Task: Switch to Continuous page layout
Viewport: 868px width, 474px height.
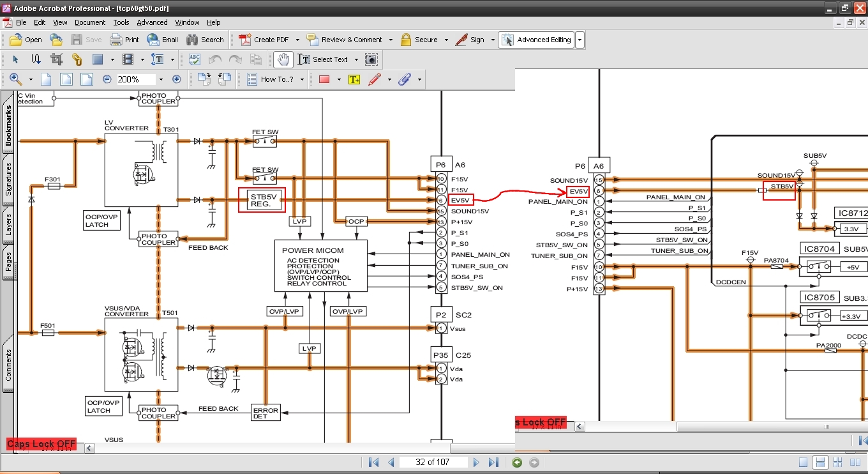Action: coord(821,463)
